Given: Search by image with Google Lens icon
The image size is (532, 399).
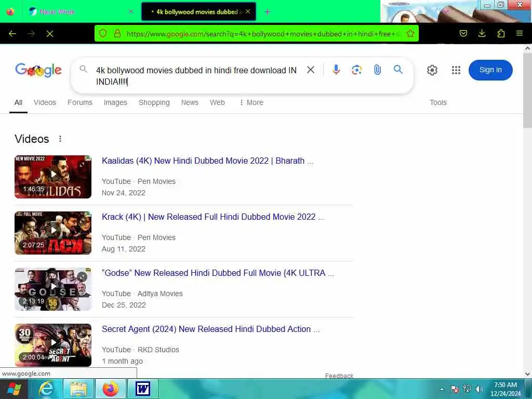Looking at the screenshot, I should click(356, 70).
